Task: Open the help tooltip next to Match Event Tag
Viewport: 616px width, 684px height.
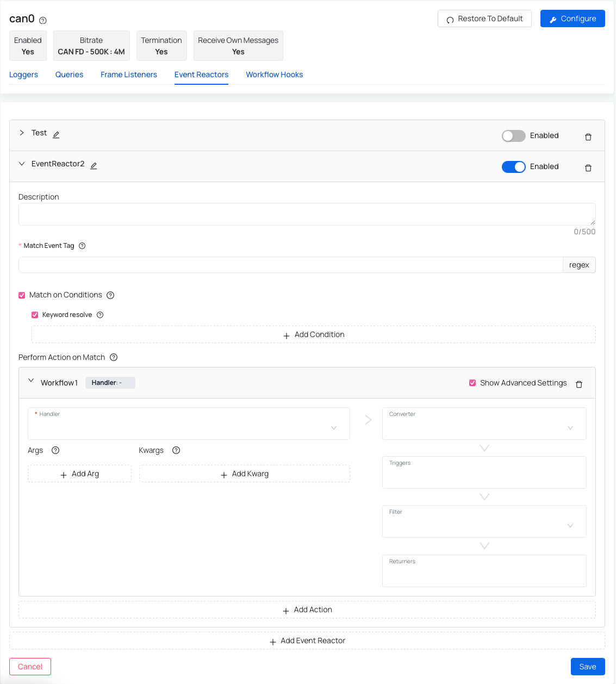Action: coord(82,246)
